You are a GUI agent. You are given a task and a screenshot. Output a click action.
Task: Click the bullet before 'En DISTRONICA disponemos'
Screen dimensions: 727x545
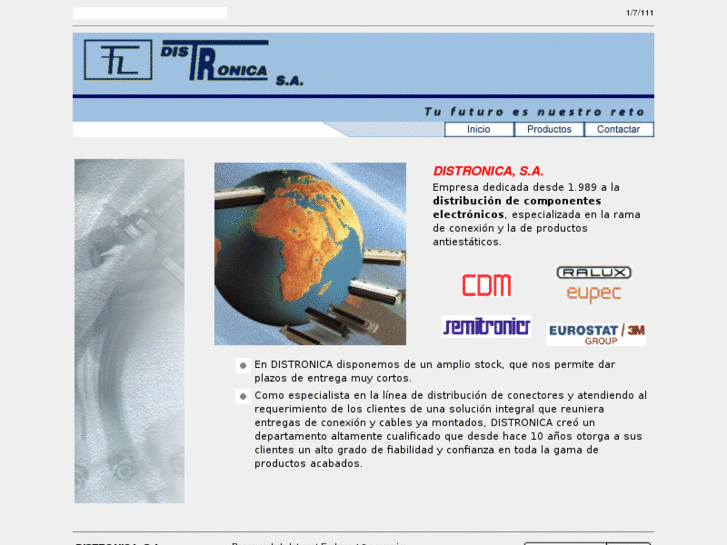[243, 365]
